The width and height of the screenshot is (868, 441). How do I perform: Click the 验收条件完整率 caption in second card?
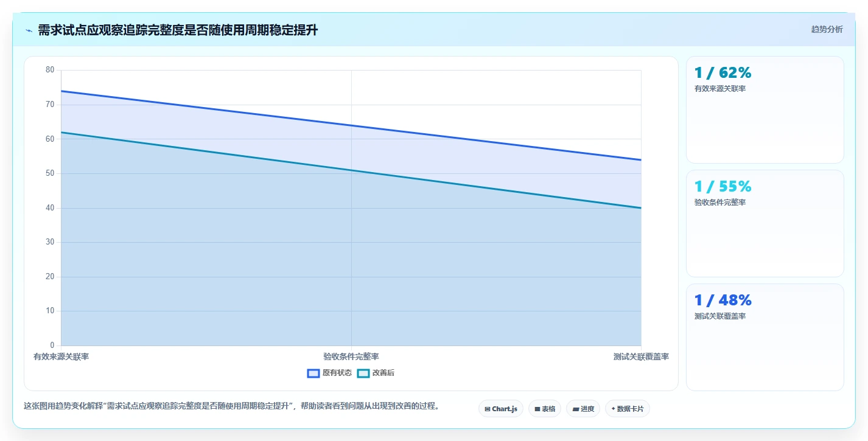[x=720, y=203]
